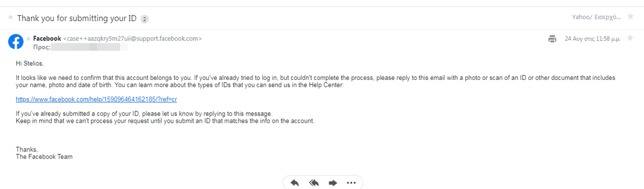Choose the Reply All double-arrow icon
The width and height of the screenshot is (644, 189).
pyautogui.click(x=314, y=183)
